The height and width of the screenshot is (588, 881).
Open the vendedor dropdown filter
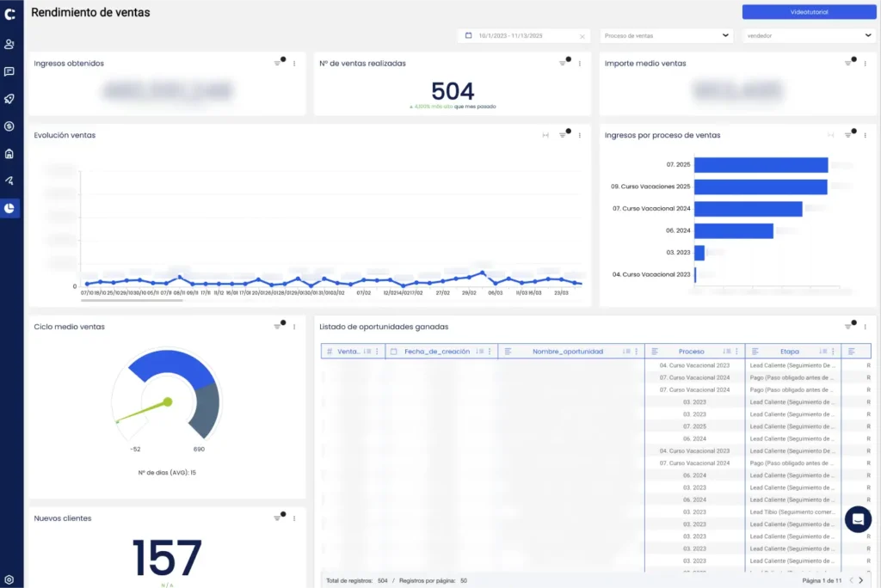coord(809,35)
